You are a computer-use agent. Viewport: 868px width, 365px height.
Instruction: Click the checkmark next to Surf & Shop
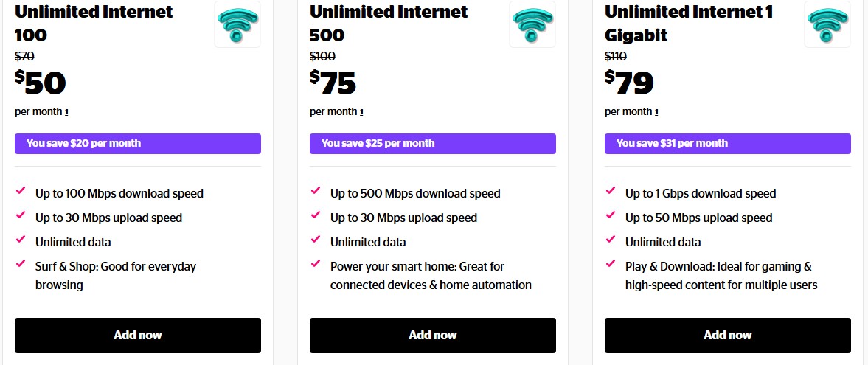click(21, 263)
